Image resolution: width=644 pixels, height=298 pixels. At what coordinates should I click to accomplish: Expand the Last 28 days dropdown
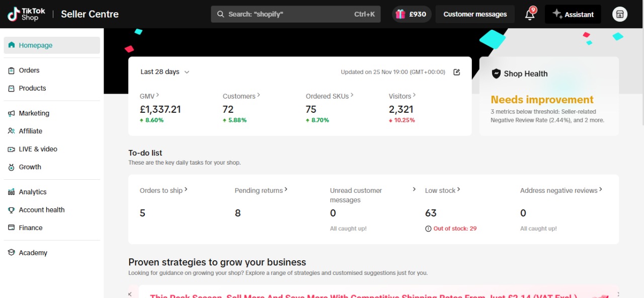pyautogui.click(x=165, y=72)
